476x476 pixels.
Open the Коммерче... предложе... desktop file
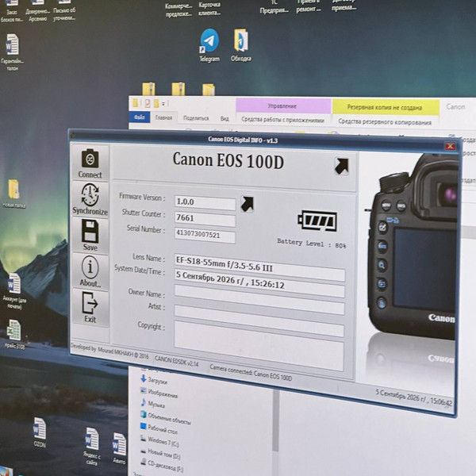[x=178, y=10]
